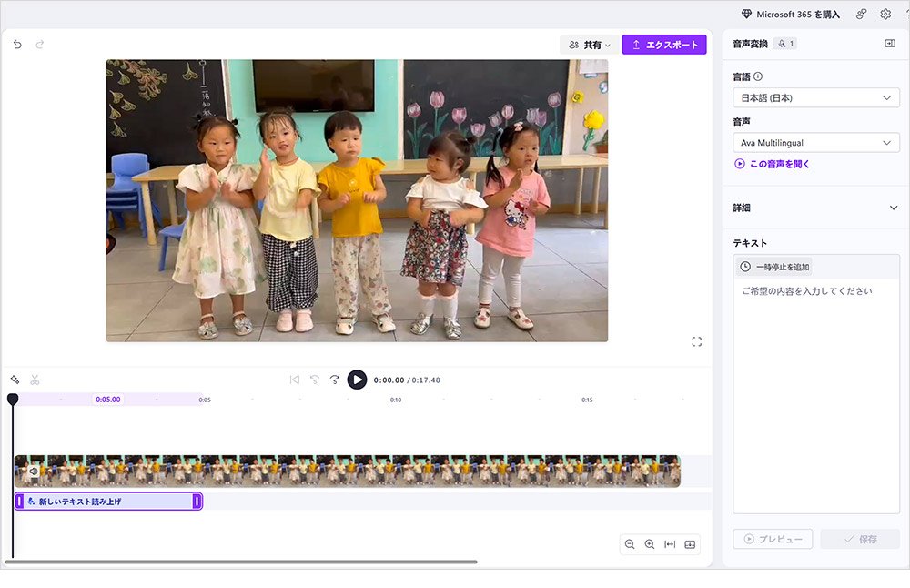Redo the last edit

38,43
